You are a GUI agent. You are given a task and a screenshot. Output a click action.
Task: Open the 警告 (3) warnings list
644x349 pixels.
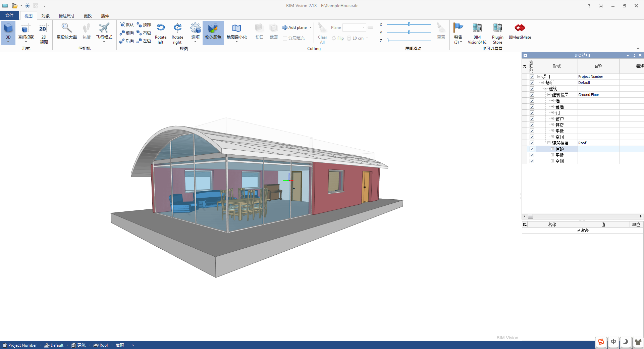click(x=458, y=32)
